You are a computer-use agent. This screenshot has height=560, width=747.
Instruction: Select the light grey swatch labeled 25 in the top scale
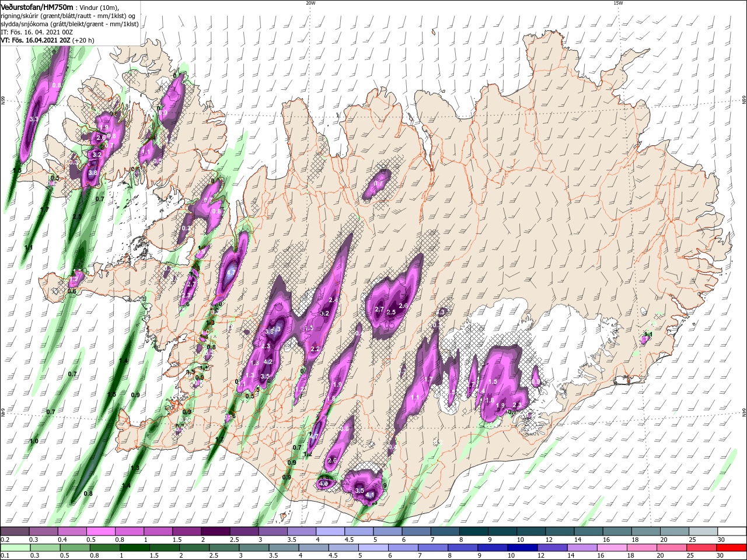coord(703,531)
